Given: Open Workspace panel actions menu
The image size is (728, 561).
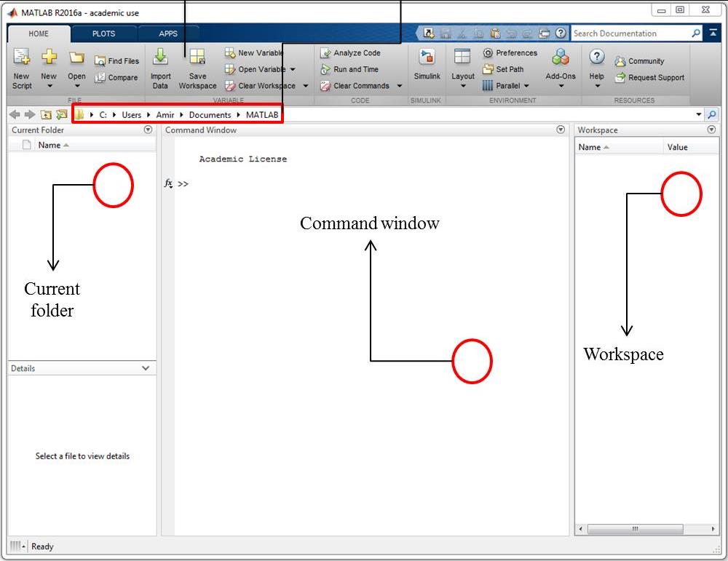Looking at the screenshot, I should click(711, 130).
